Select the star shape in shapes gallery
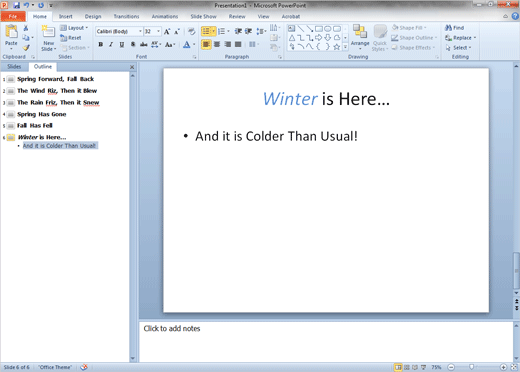The image size is (520, 372). (337, 47)
